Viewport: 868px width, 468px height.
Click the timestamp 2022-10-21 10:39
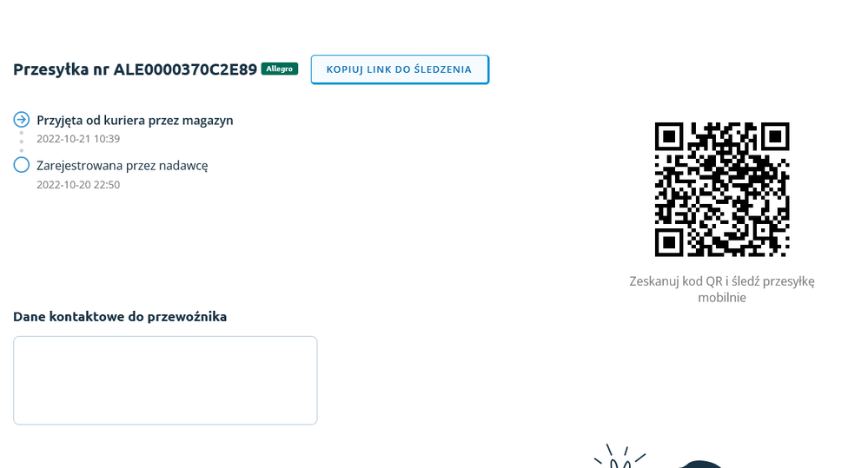(78, 139)
